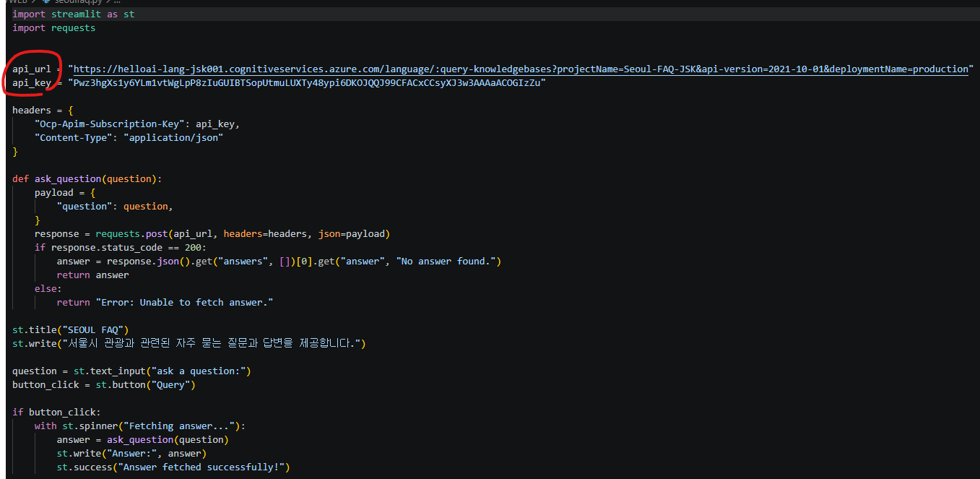Click 'answer = ask_question(question)' line
The height and width of the screenshot is (479, 980).
pyautogui.click(x=142, y=440)
